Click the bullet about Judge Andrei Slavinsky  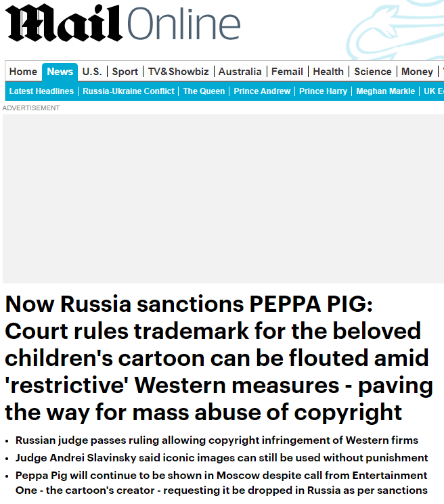[x=221, y=458]
